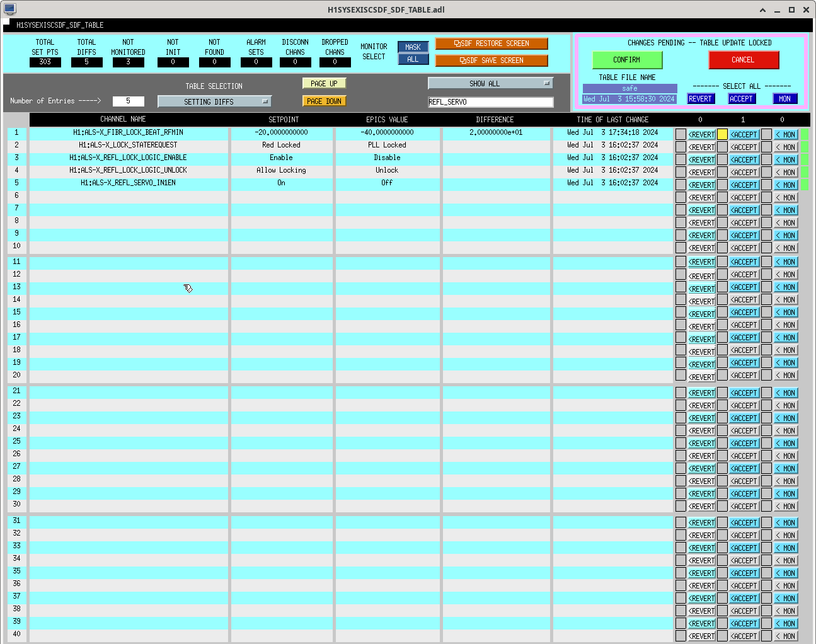The height and width of the screenshot is (644, 816).
Task: Click the related-display icon on SDF SAVE SCREEN
Action: click(x=463, y=60)
